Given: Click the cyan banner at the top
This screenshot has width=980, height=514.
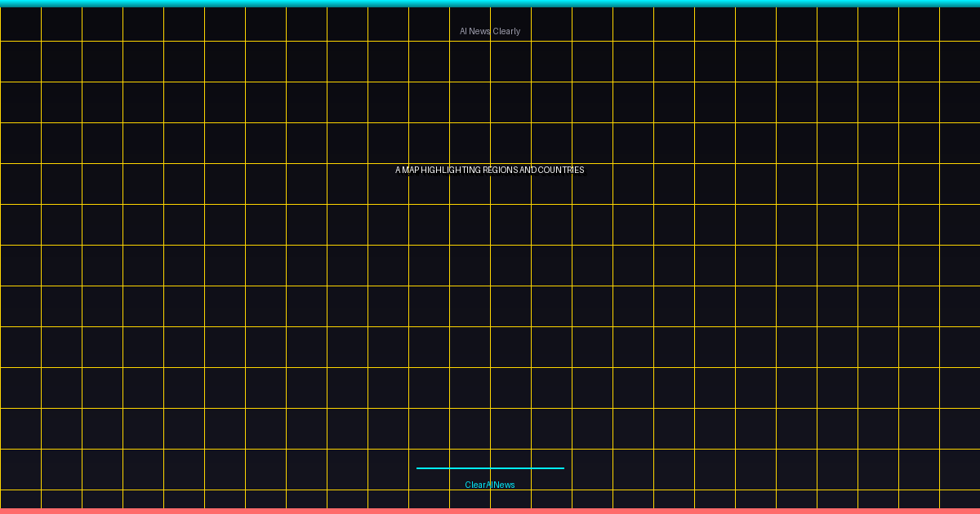Looking at the screenshot, I should click(x=490, y=2).
